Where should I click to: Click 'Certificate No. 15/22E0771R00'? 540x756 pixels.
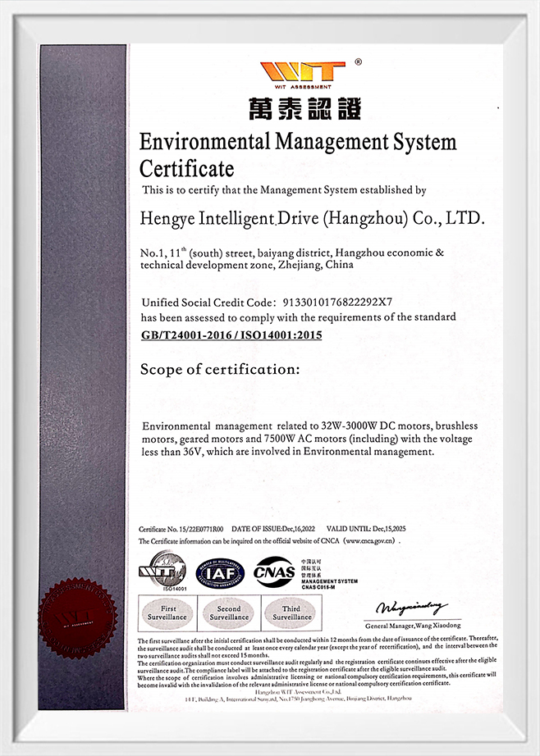coord(181,529)
